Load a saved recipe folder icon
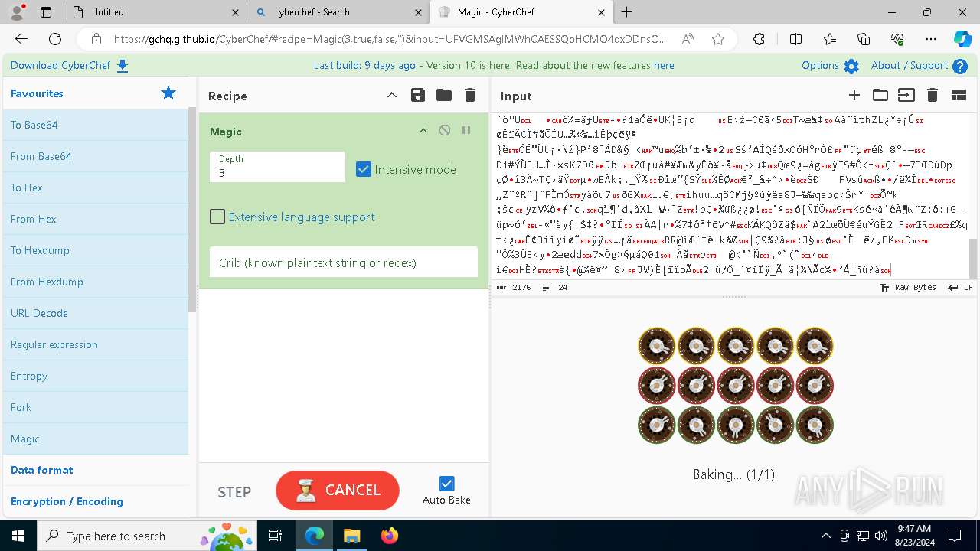The width and height of the screenshot is (980, 551). 444,95
